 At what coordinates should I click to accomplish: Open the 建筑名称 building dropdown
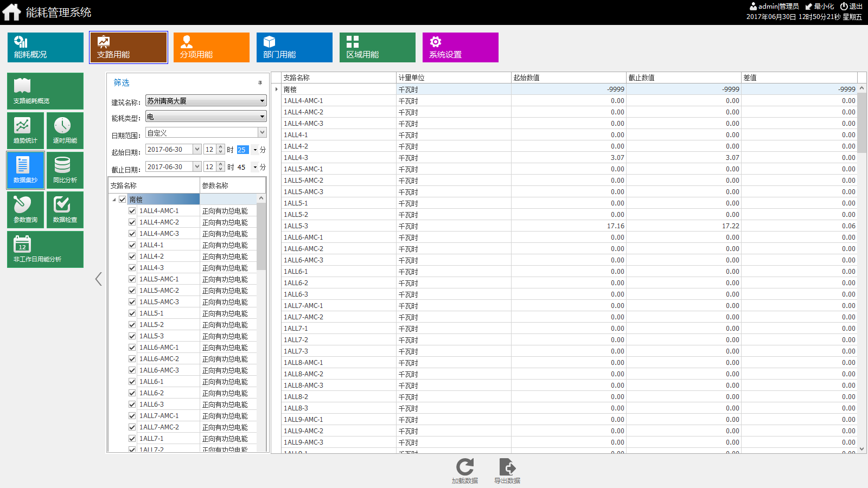206,101
